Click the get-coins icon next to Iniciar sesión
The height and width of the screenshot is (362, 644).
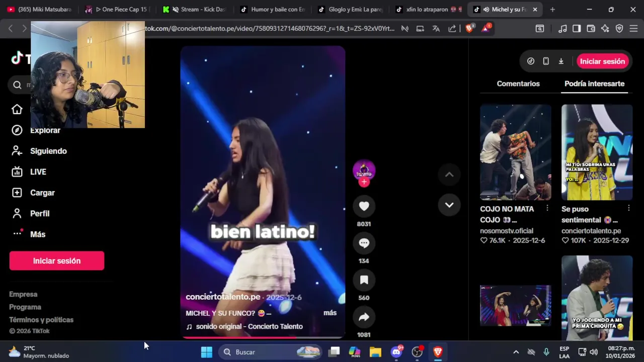(x=531, y=61)
